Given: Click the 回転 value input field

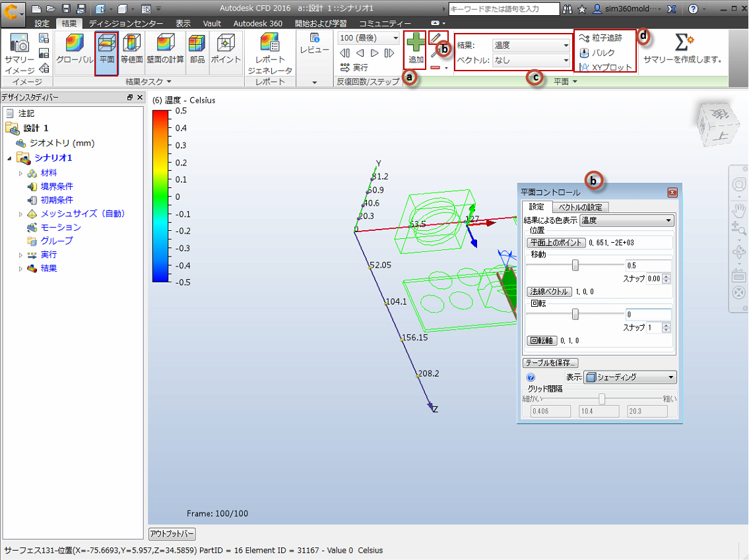Looking at the screenshot, I should [648, 314].
